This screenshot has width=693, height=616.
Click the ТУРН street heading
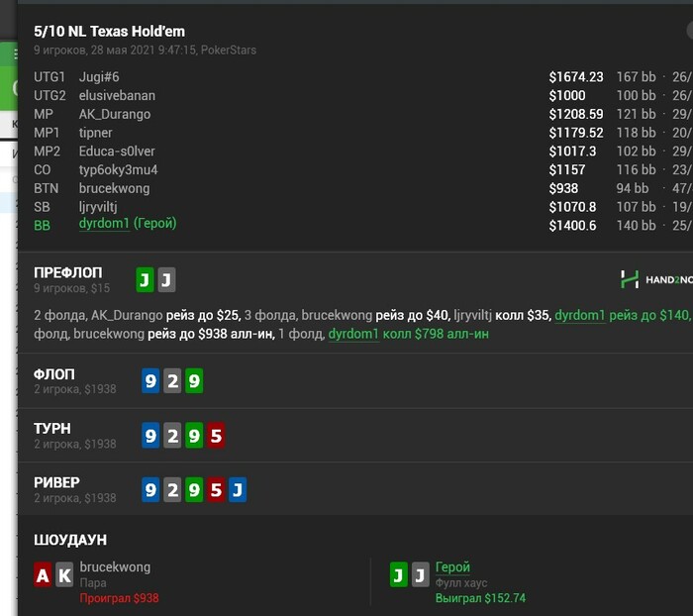[52, 429]
